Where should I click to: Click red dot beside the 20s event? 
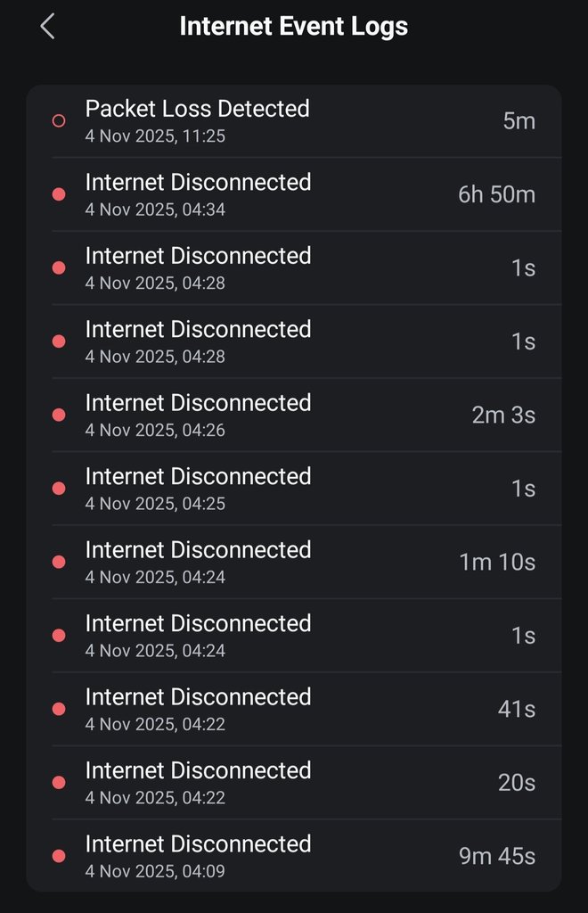[59, 783]
